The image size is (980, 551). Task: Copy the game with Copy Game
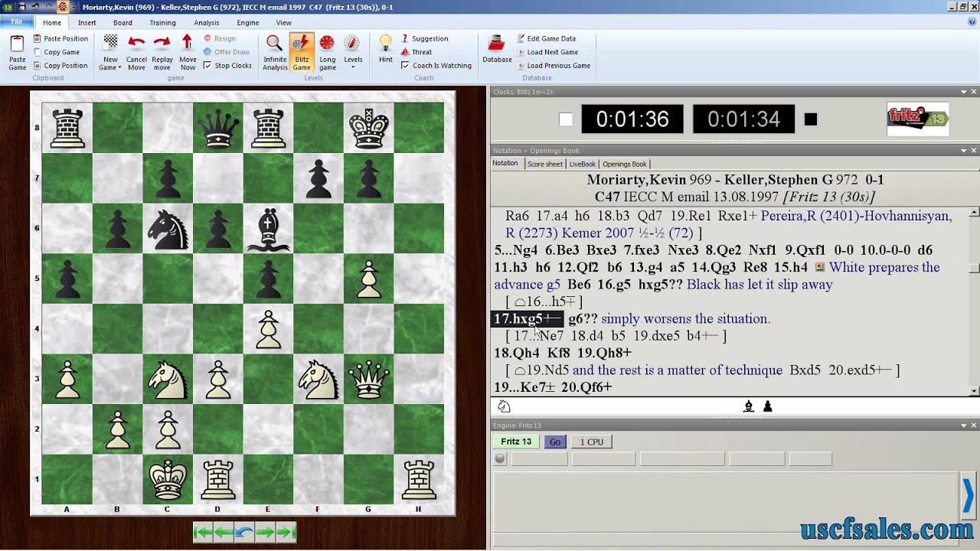57,52
